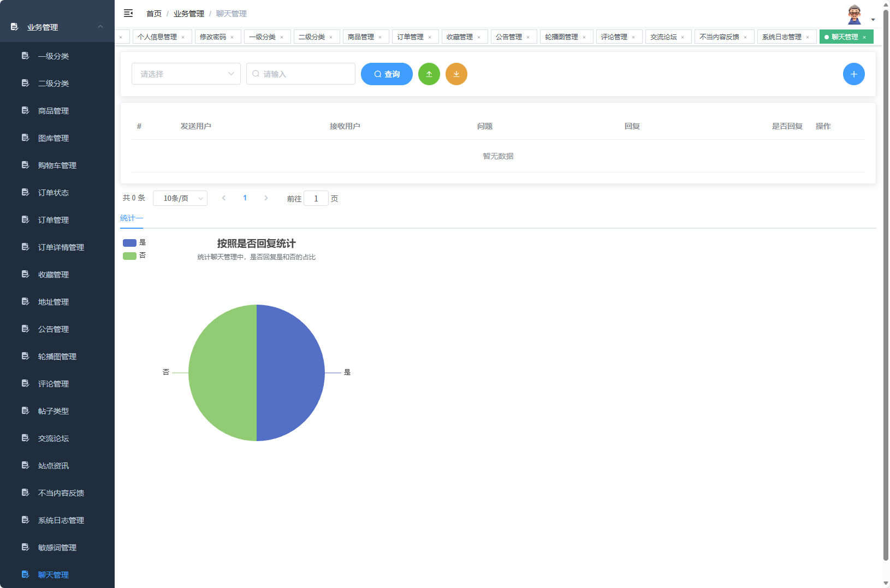Click the 聊天管理 sidebar icon
This screenshot has width=890, height=588.
pos(26,574)
